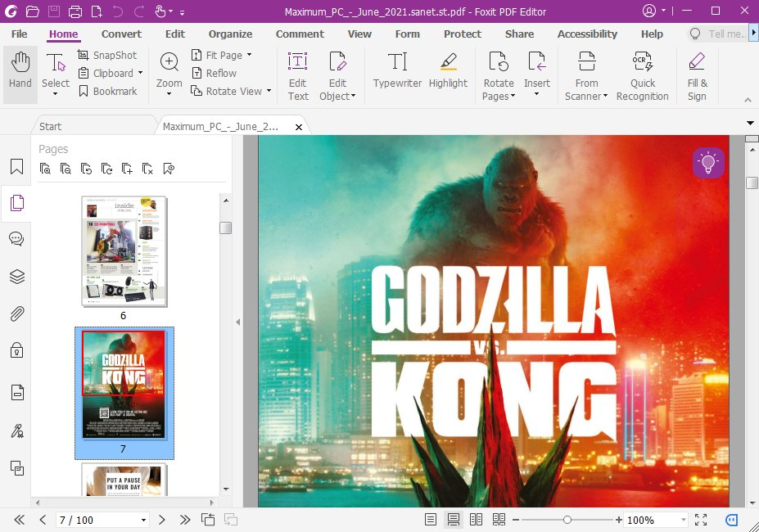Select the page 6 thumbnail
The width and height of the screenshot is (759, 532).
click(x=124, y=250)
